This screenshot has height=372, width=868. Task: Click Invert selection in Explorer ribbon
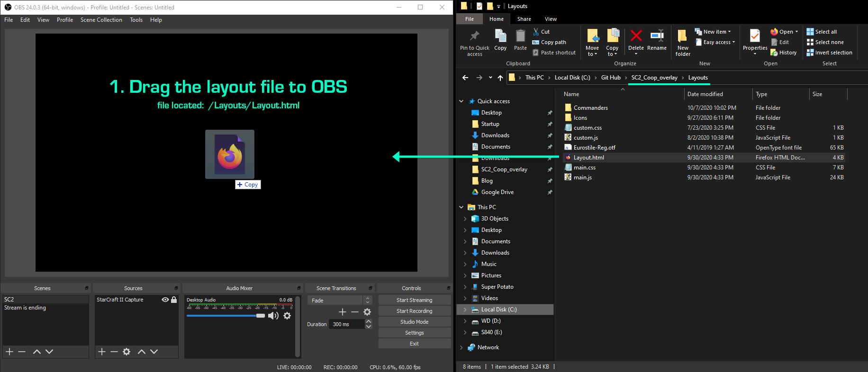pos(829,53)
